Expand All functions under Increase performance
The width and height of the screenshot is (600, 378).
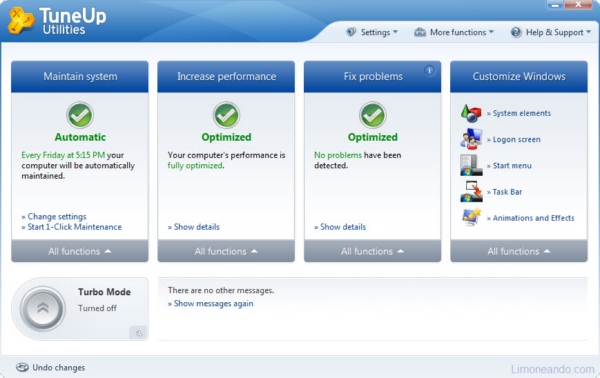[226, 251]
